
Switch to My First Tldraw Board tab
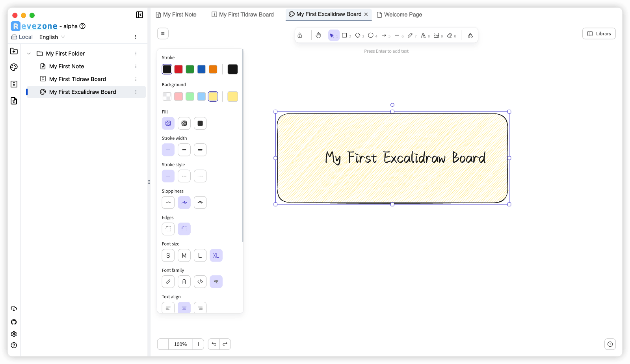click(x=243, y=15)
